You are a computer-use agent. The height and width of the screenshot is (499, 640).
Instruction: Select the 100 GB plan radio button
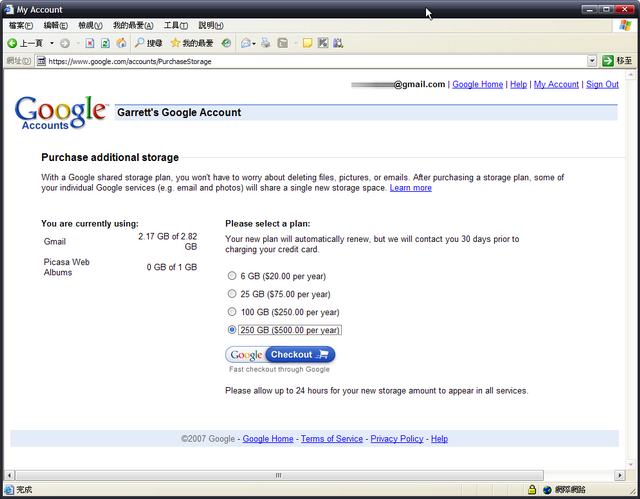232,312
